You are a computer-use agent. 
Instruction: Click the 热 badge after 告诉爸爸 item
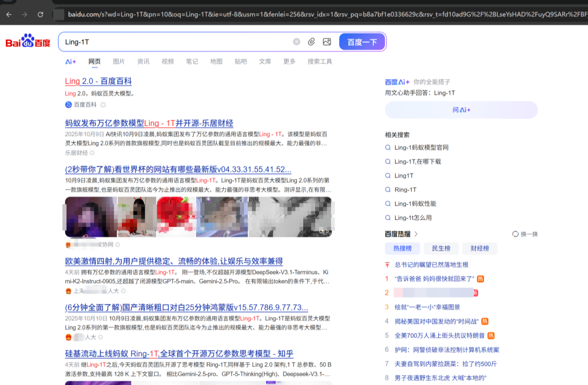pos(480,278)
